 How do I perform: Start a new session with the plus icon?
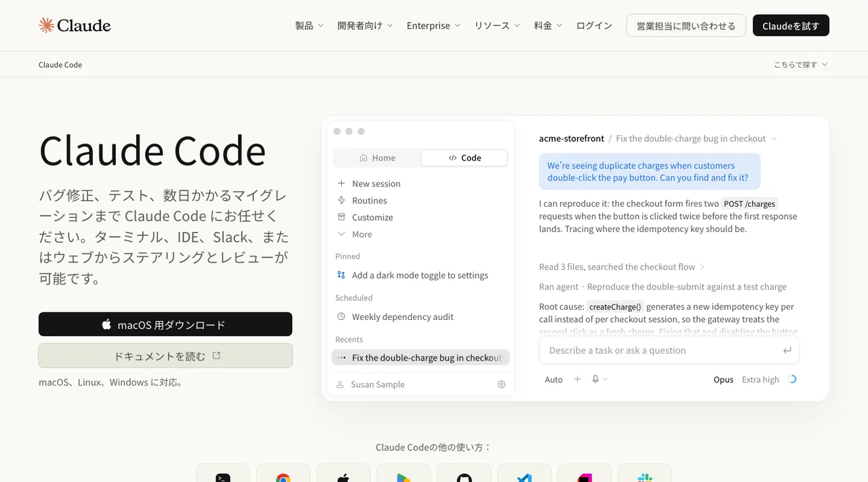pyautogui.click(x=341, y=184)
